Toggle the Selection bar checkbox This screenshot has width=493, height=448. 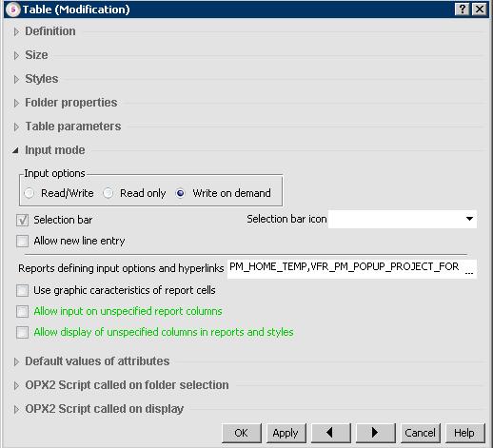point(22,220)
